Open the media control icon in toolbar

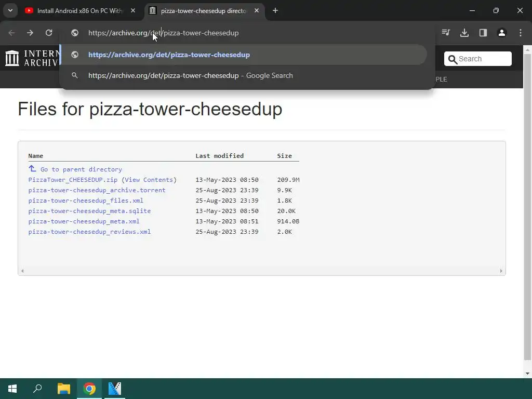(446, 33)
